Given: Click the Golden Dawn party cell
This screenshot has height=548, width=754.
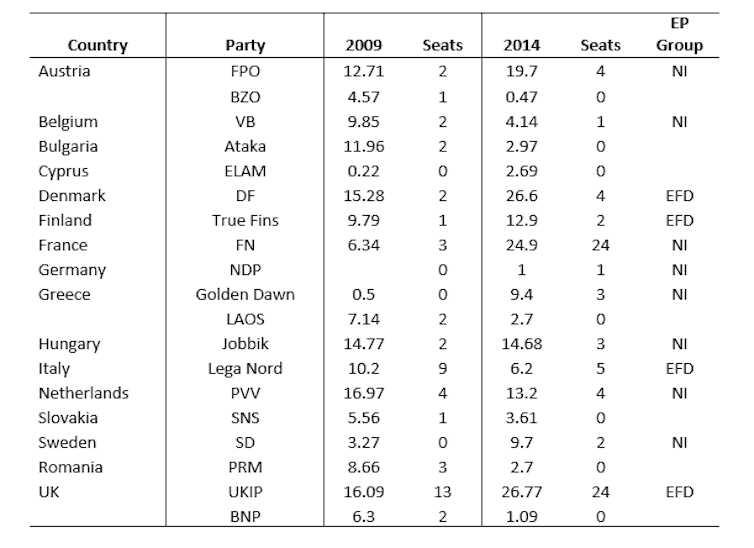Looking at the screenshot, I should coord(245,294).
